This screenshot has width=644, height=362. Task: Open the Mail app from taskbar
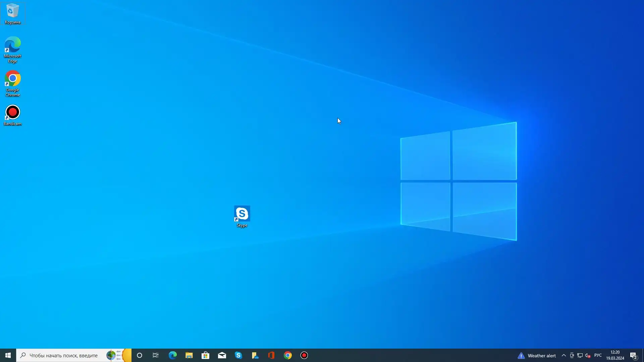click(x=222, y=355)
